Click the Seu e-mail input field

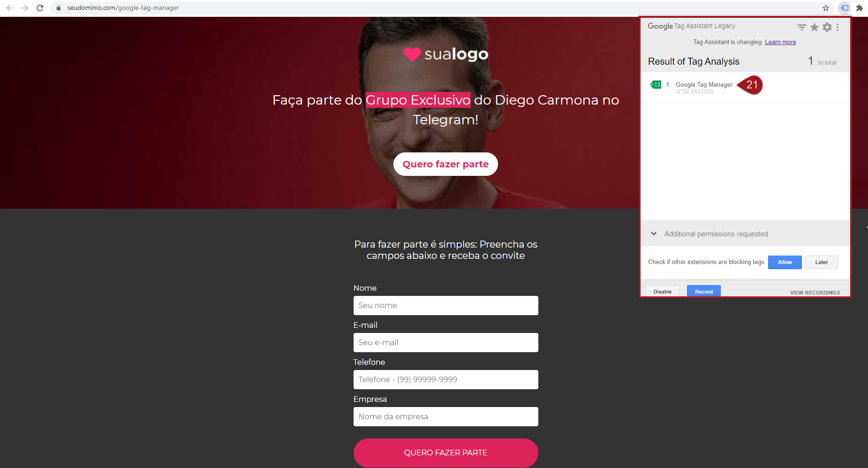445,342
